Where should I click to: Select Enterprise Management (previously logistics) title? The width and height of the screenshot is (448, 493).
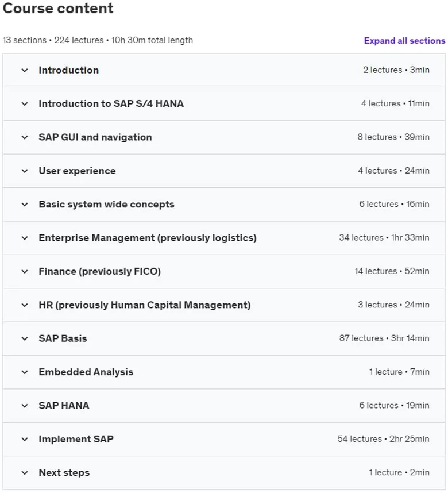(x=148, y=238)
